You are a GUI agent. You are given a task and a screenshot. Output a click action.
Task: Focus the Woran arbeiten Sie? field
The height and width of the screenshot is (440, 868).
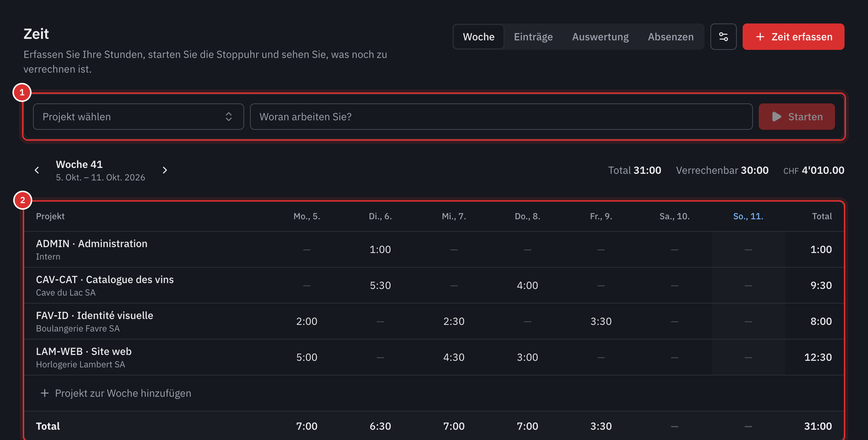tap(501, 117)
